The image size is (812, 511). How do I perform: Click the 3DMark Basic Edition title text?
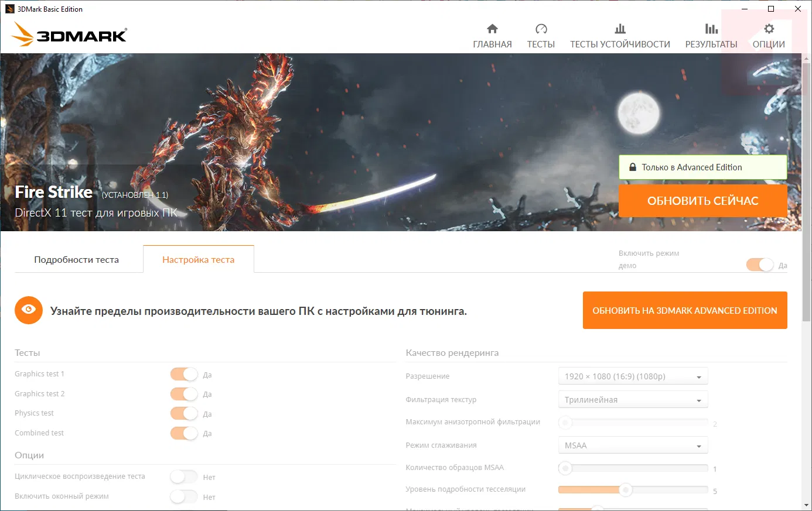coord(50,9)
